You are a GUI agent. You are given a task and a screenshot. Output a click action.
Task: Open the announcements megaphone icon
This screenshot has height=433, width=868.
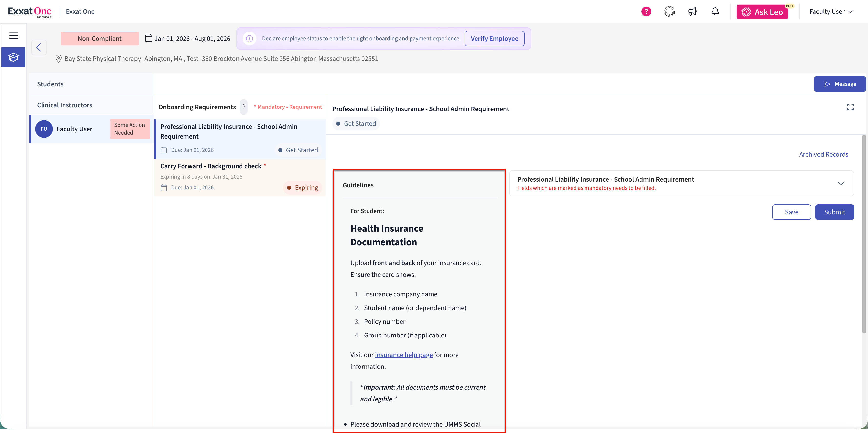pos(693,12)
